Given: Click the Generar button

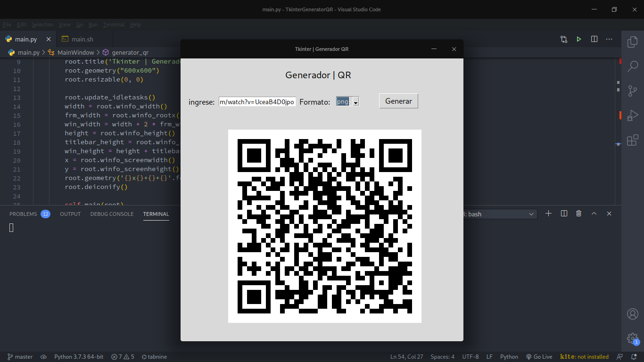Looking at the screenshot, I should tap(398, 101).
